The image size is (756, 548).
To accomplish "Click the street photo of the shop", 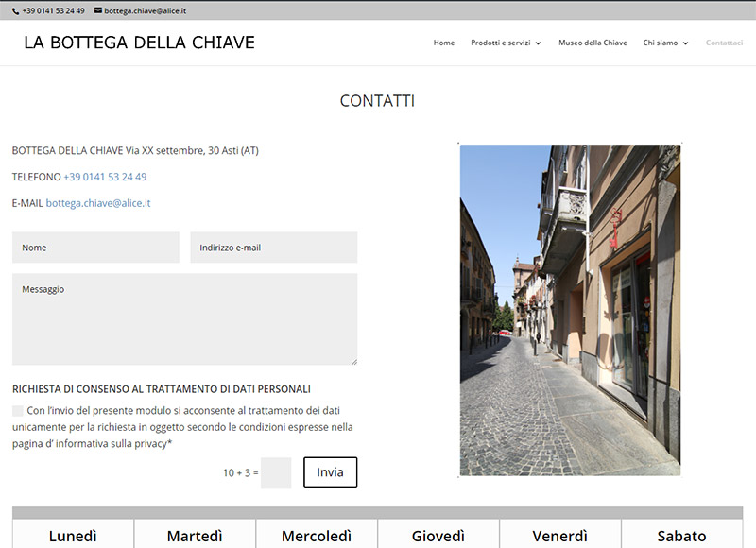I will pyautogui.click(x=570, y=310).
